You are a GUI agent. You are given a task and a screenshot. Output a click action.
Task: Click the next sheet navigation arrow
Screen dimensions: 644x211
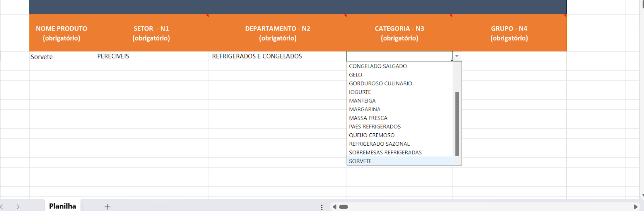[x=18, y=207]
